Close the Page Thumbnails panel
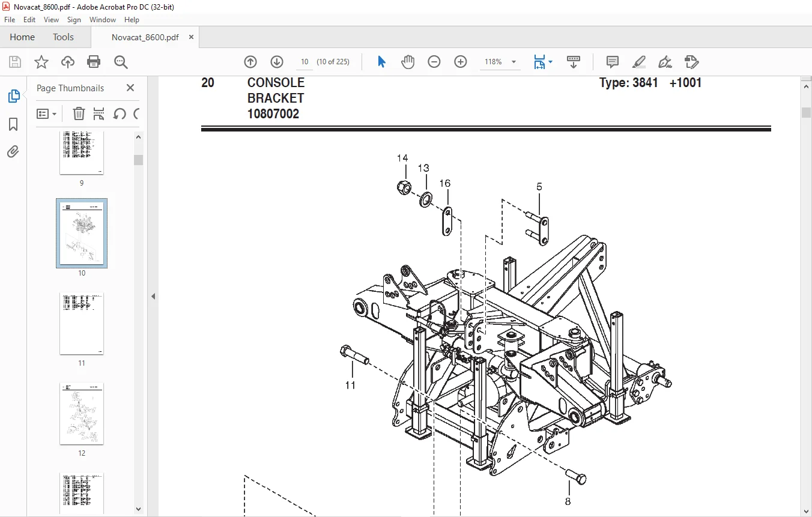The width and height of the screenshot is (812, 517). coord(130,88)
